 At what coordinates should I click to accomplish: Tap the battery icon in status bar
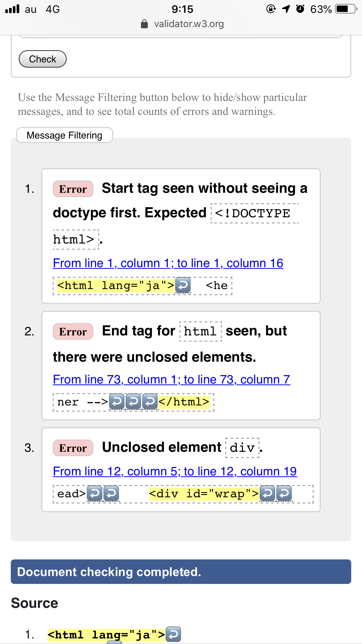tap(346, 9)
